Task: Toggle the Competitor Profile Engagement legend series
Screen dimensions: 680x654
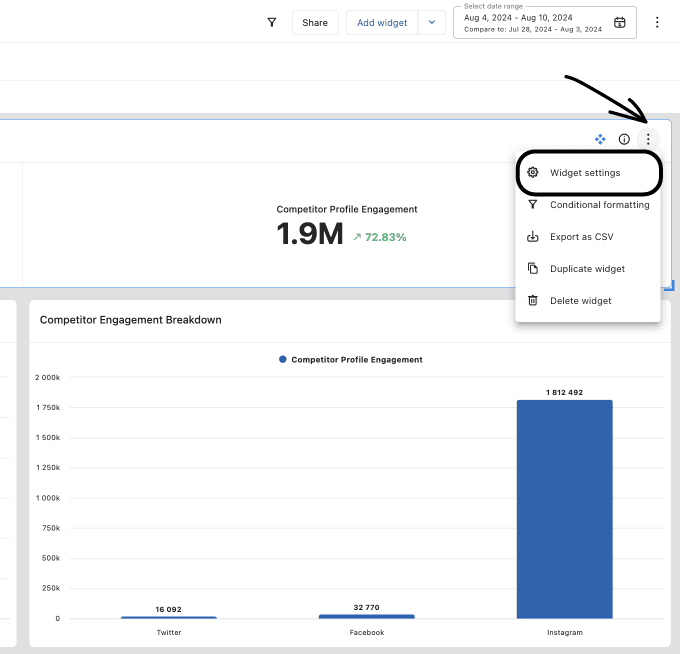Action: (x=350, y=359)
